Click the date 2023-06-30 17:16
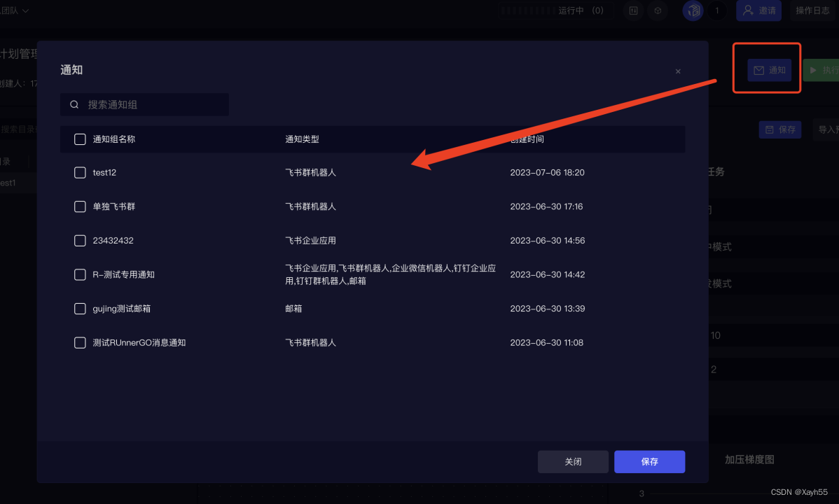 click(x=546, y=206)
